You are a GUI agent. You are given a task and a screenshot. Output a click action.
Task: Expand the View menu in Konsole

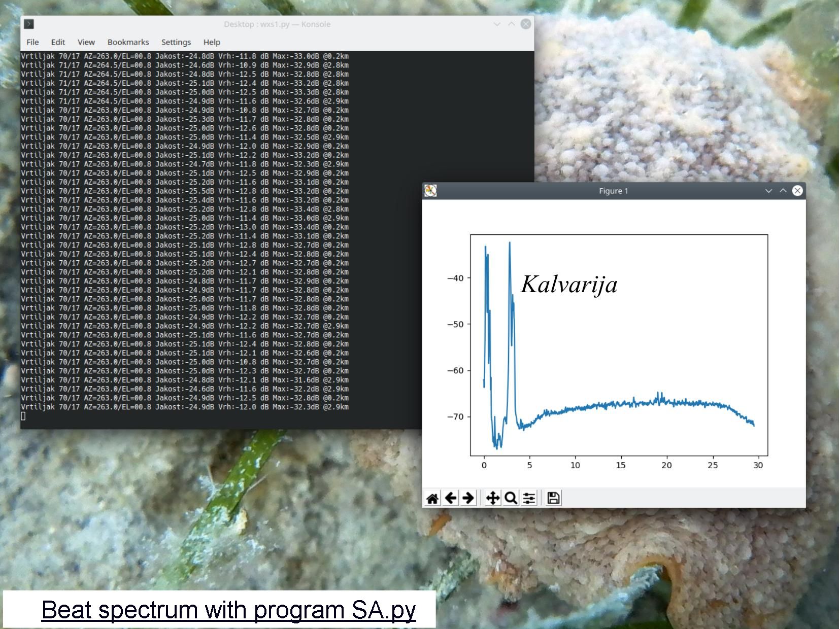point(86,42)
